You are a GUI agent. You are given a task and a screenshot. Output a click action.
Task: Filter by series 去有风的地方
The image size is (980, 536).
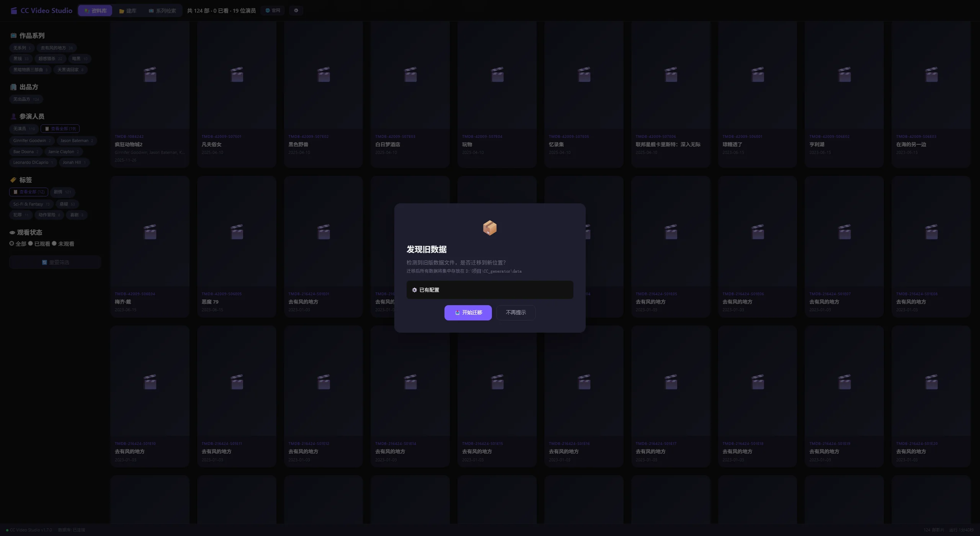[x=57, y=48]
